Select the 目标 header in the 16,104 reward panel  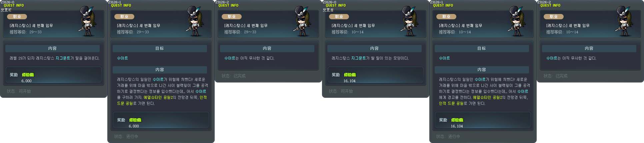(482, 48)
